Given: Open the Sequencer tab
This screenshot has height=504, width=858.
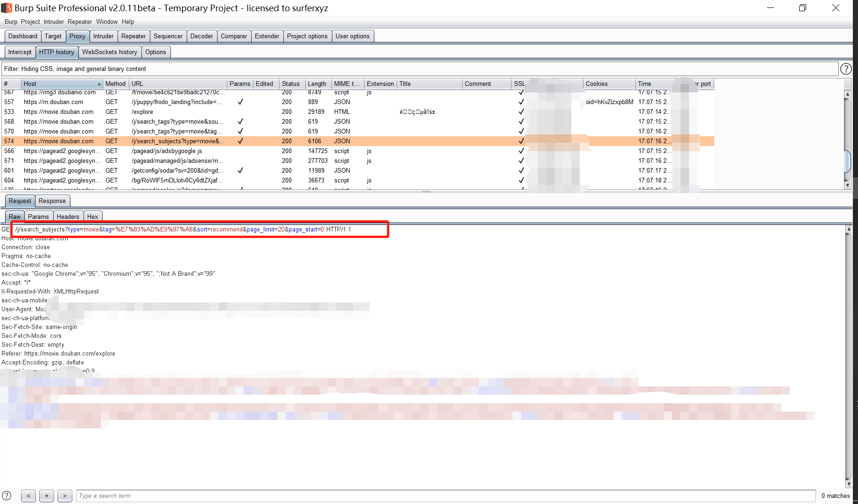Looking at the screenshot, I should (168, 36).
